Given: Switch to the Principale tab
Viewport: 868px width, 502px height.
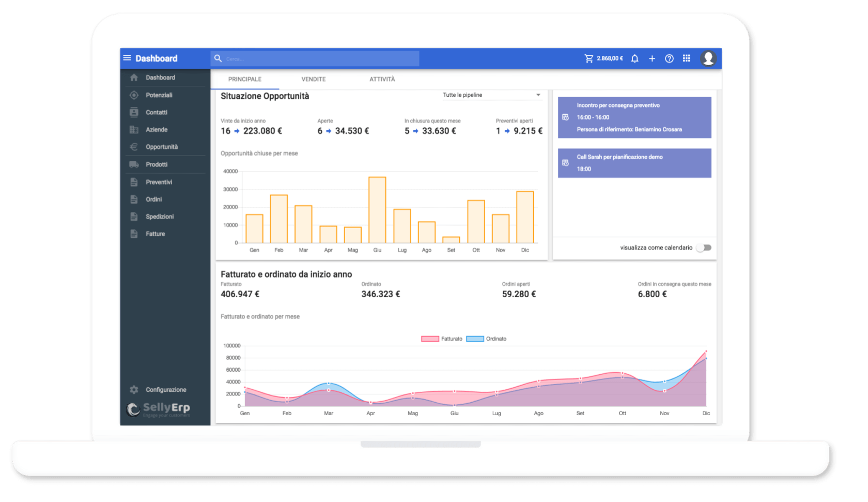Looking at the screenshot, I should tap(245, 79).
